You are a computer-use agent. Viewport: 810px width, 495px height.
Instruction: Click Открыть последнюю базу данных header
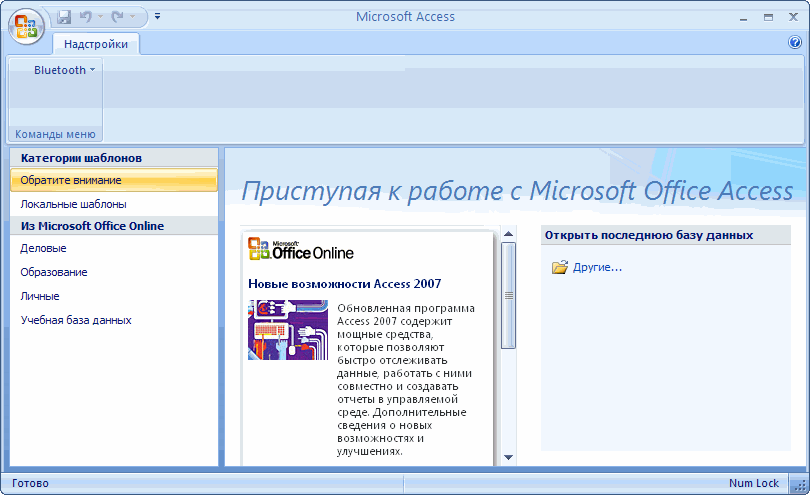(666, 235)
